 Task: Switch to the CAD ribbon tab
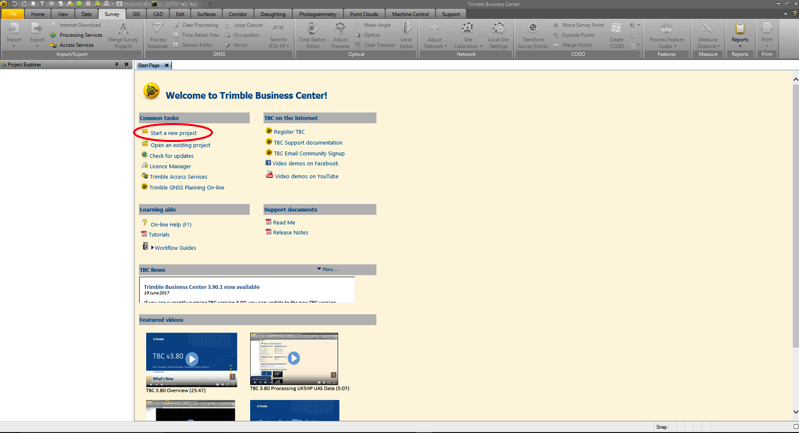158,14
